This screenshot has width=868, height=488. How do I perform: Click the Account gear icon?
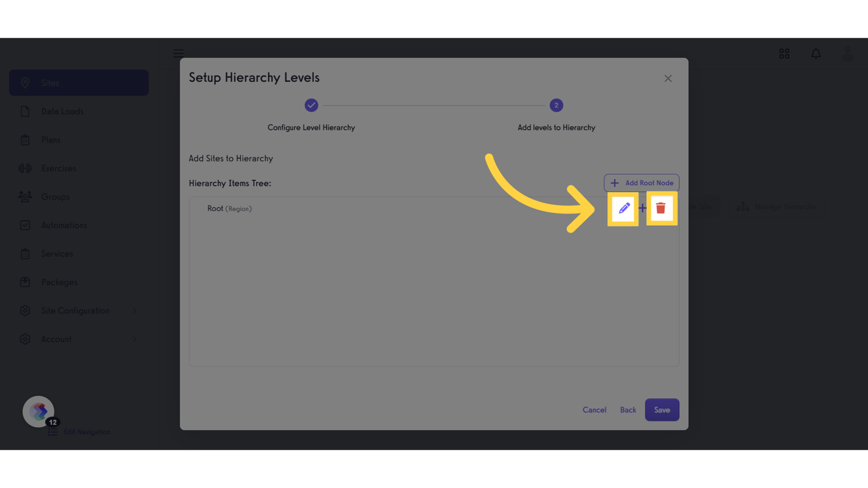25,339
